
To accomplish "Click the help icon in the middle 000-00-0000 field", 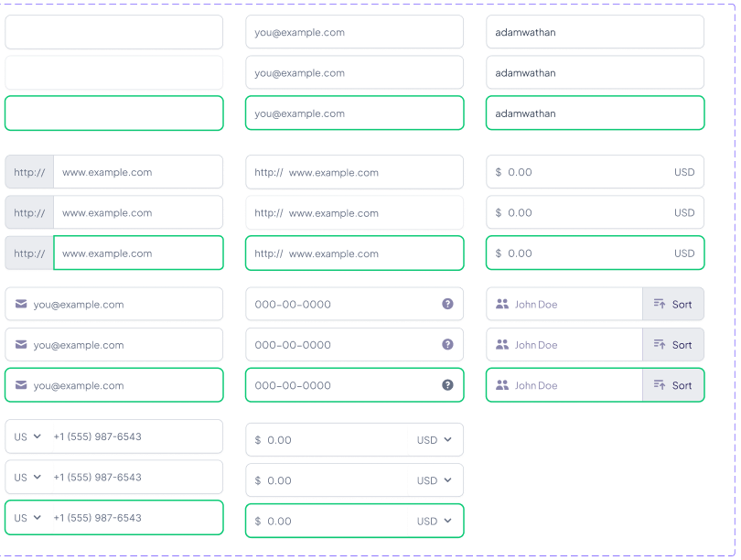I will tap(447, 344).
